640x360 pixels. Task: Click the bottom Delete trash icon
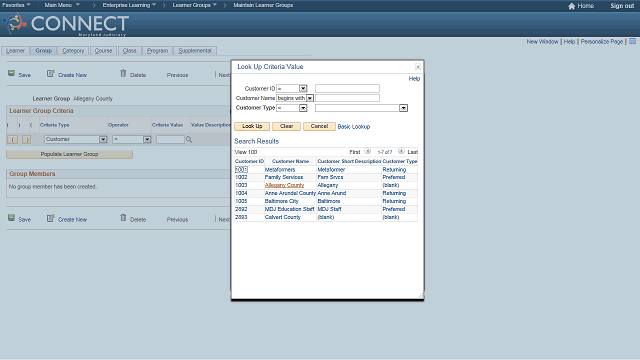click(123, 218)
